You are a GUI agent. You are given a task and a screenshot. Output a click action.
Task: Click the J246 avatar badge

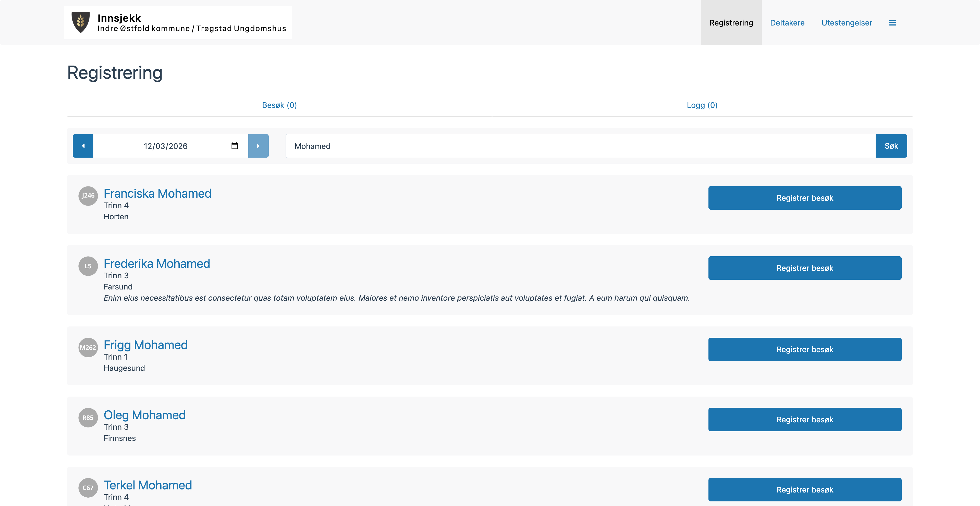click(88, 196)
